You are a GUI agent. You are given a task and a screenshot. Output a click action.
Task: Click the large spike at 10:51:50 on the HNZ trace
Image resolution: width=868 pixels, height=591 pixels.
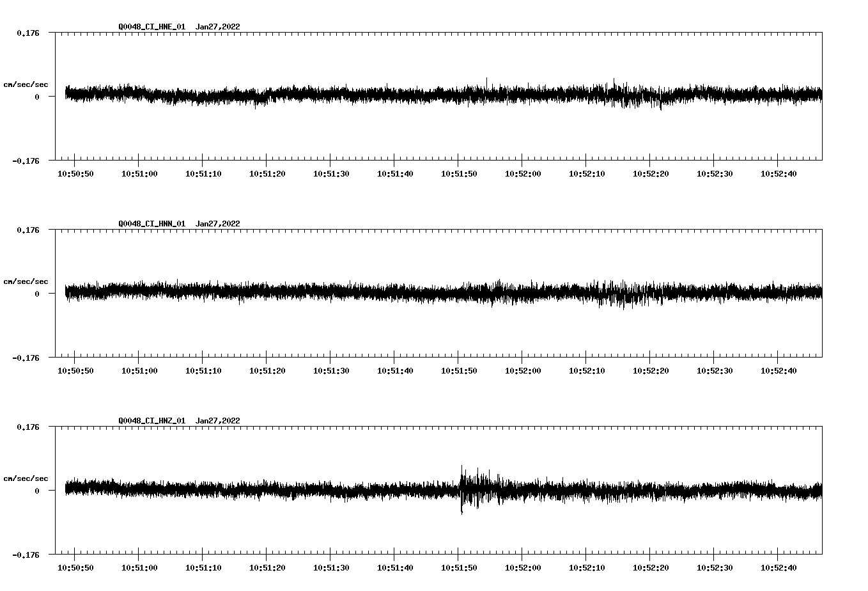(x=461, y=489)
